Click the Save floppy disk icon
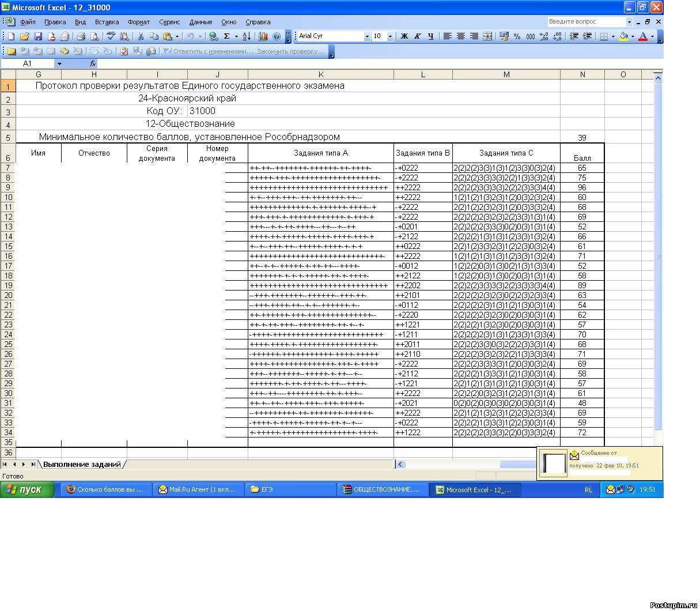 tap(37, 36)
